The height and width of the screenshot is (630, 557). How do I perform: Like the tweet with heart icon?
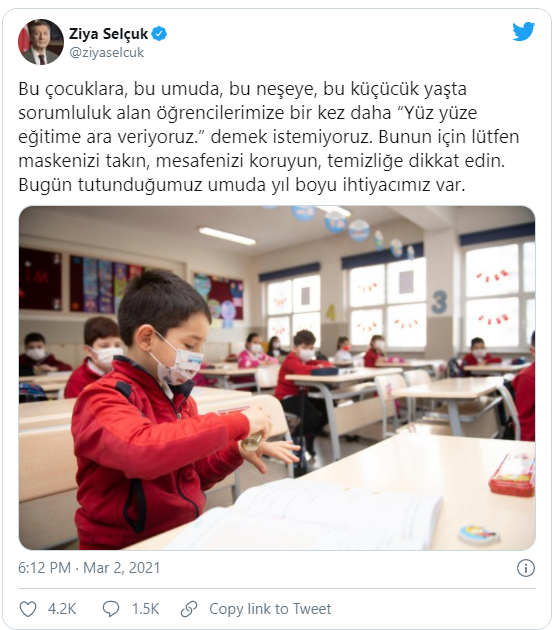(28, 609)
